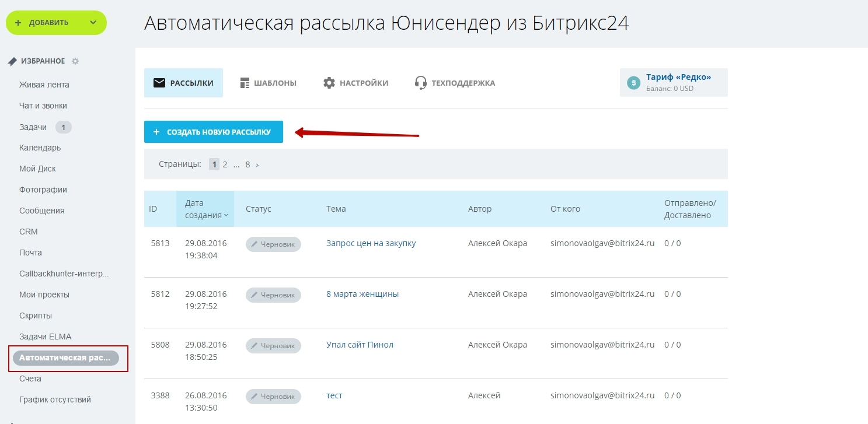The width and height of the screenshot is (868, 424).
Task: Click the gear icon beside Избранное
Action: [x=75, y=61]
